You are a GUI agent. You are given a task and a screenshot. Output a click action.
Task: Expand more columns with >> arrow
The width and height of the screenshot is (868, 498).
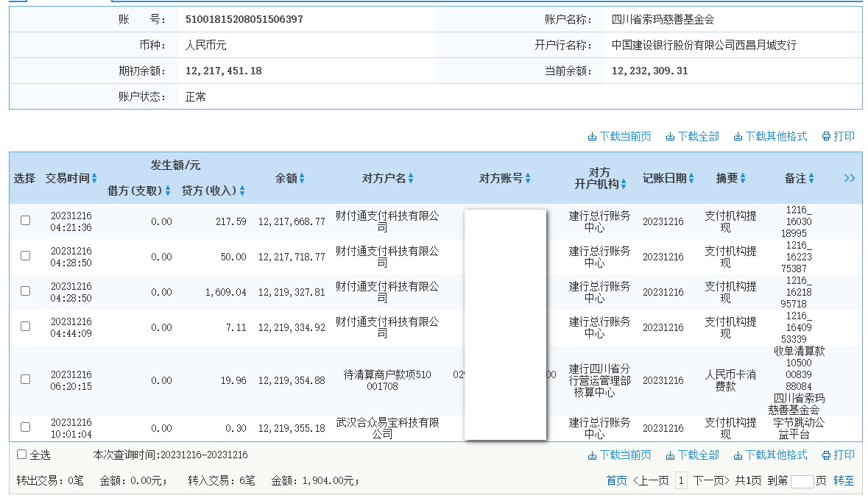pos(849,178)
